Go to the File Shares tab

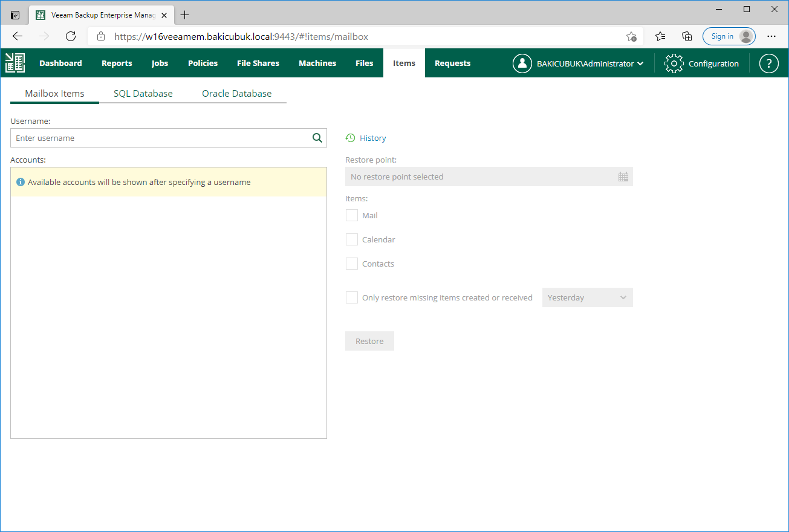pyautogui.click(x=258, y=63)
